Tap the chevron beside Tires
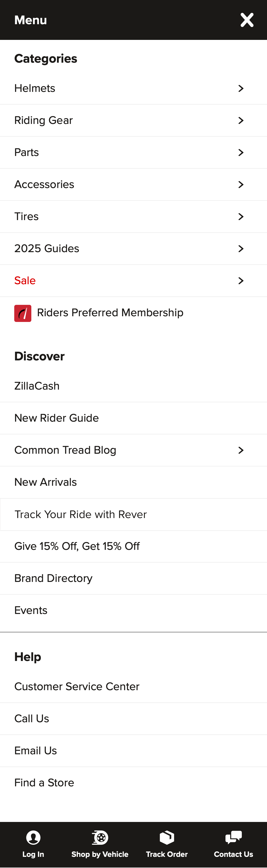Screen dimensions: 267x868 tap(240, 216)
